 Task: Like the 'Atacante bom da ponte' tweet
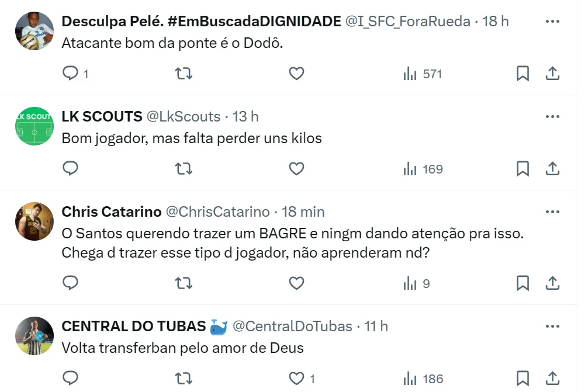[297, 74]
